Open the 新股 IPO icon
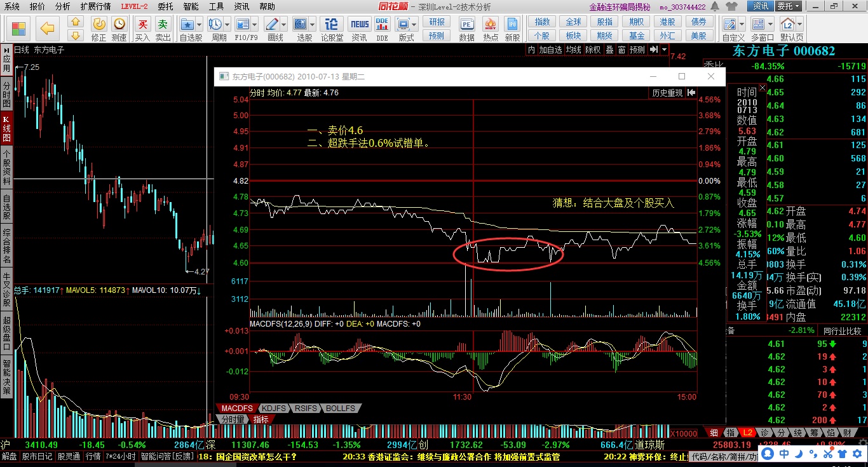 click(512, 24)
